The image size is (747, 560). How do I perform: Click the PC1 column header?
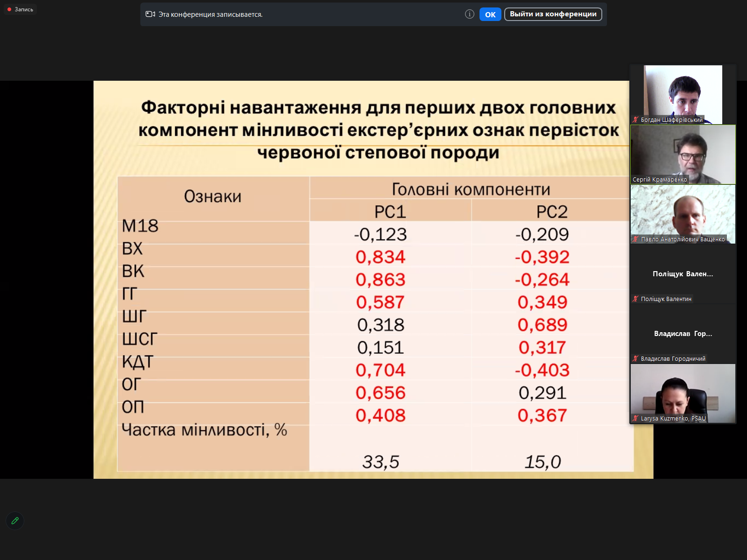click(390, 211)
